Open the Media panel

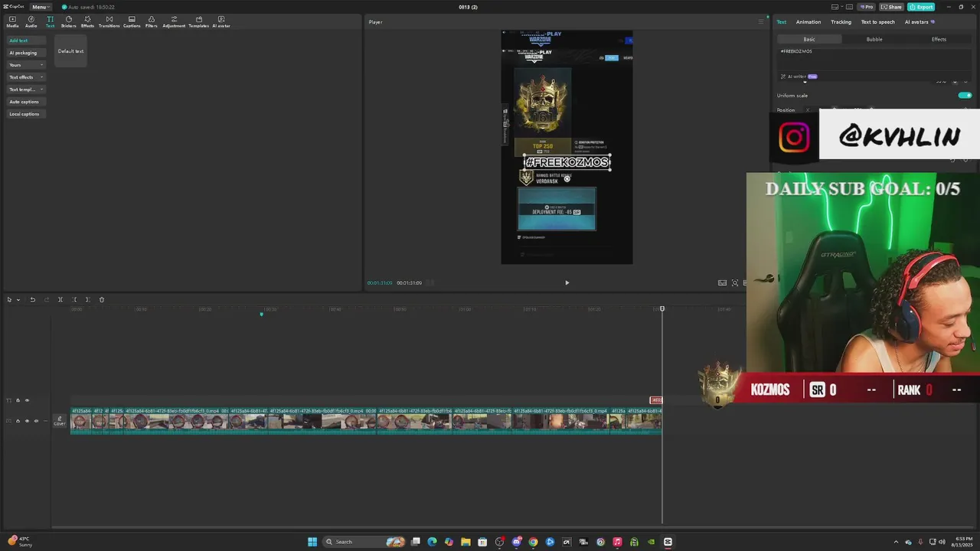[12, 21]
